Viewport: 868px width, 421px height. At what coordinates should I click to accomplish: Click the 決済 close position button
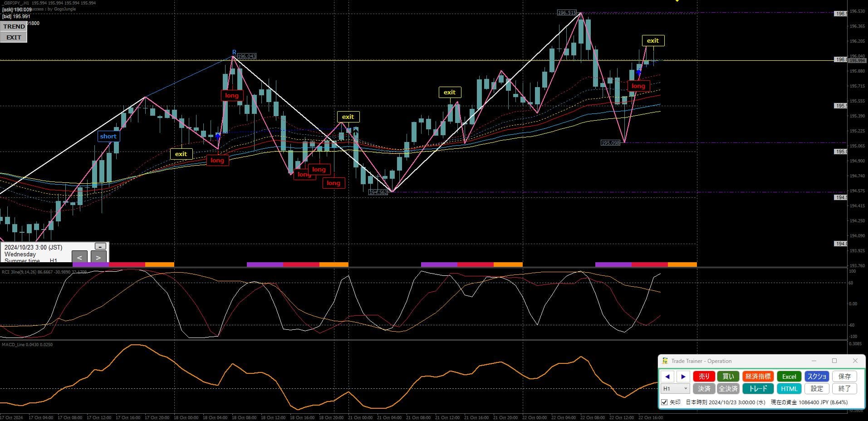click(x=704, y=389)
